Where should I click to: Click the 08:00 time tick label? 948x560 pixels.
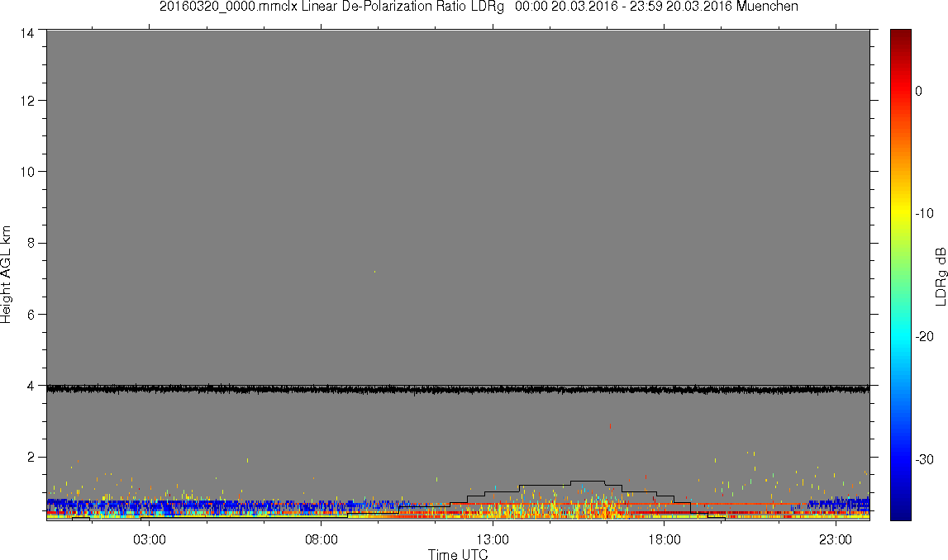(321, 539)
